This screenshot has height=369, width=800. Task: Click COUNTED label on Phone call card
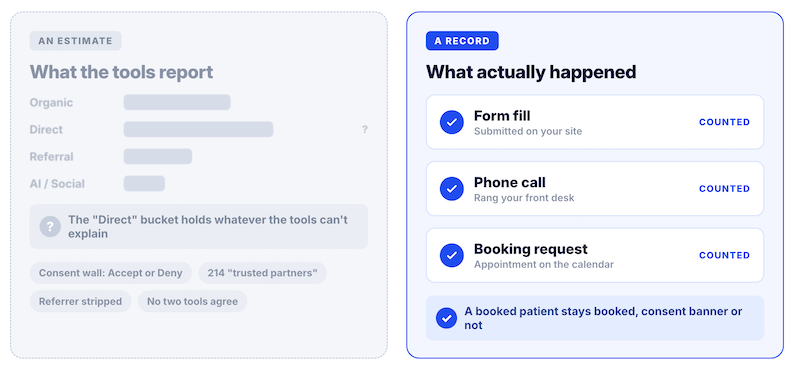pyautogui.click(x=724, y=189)
